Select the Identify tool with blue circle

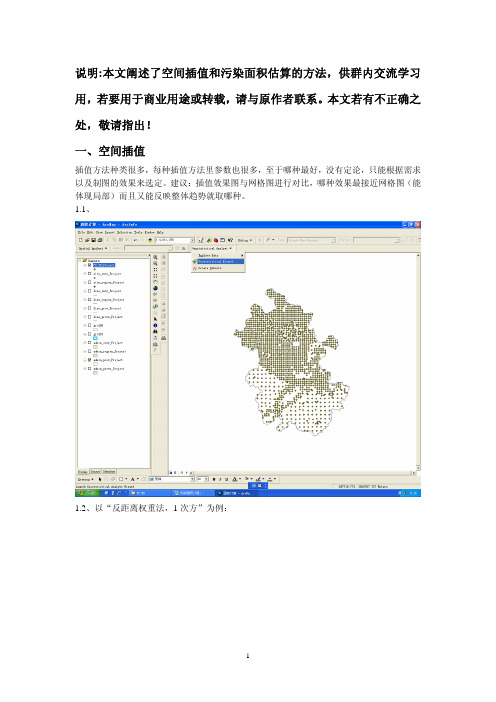click(x=155, y=325)
